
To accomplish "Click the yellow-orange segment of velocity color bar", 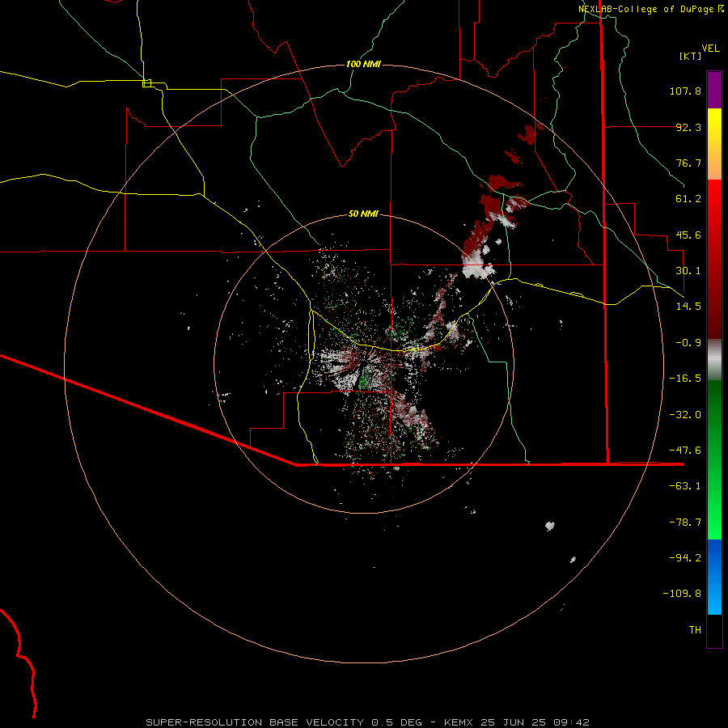I will pos(714,144).
